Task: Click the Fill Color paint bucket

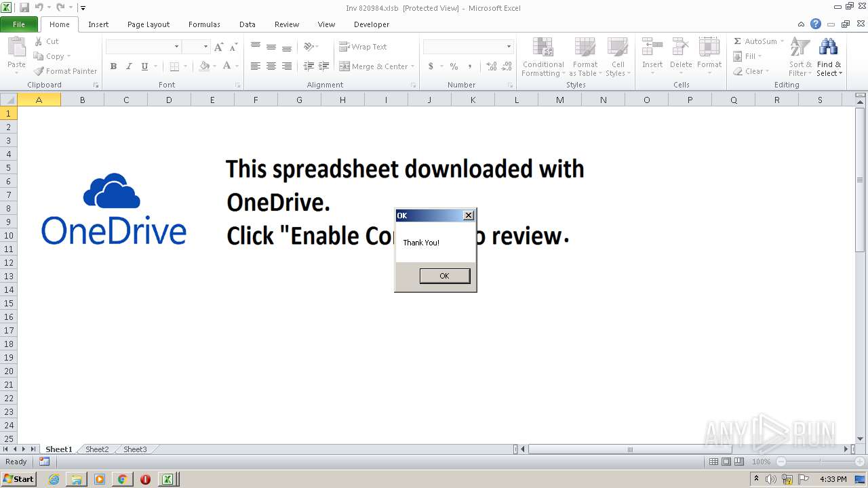Action: (x=204, y=66)
